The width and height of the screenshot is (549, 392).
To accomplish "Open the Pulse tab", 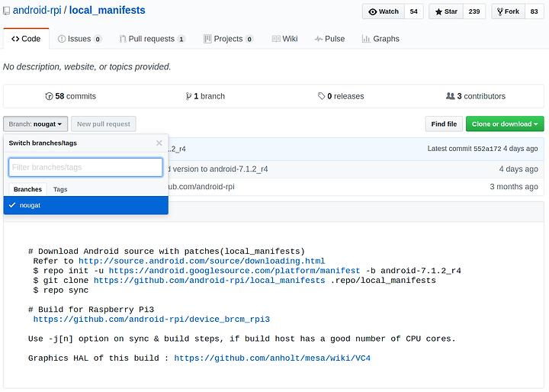I will click(x=330, y=39).
